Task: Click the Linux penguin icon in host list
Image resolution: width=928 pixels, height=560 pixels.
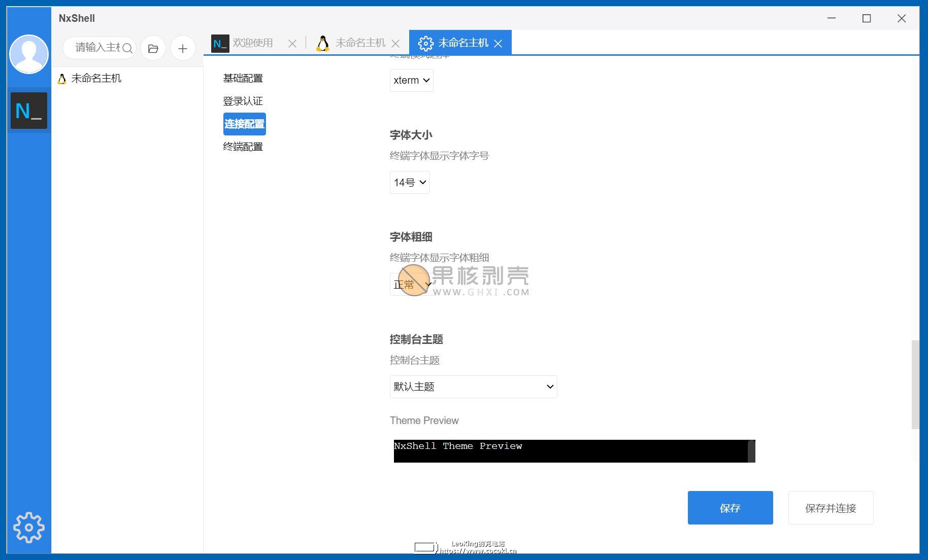Action: [62, 79]
